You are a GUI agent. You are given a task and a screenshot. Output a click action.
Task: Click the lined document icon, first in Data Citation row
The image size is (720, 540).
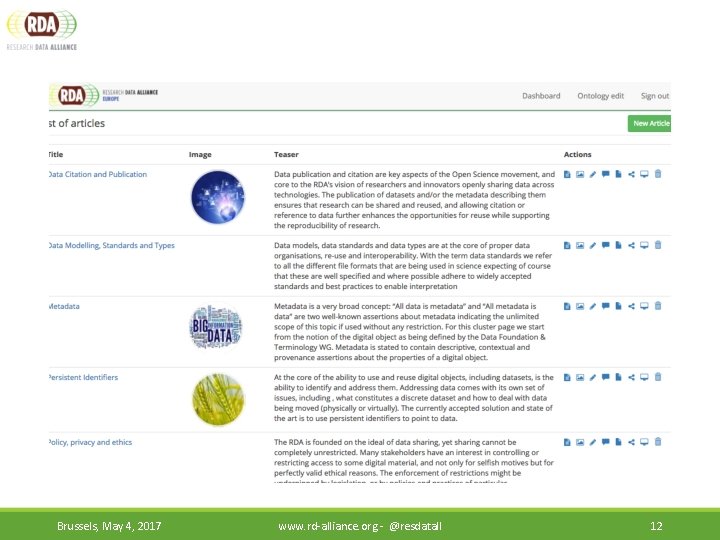567,174
